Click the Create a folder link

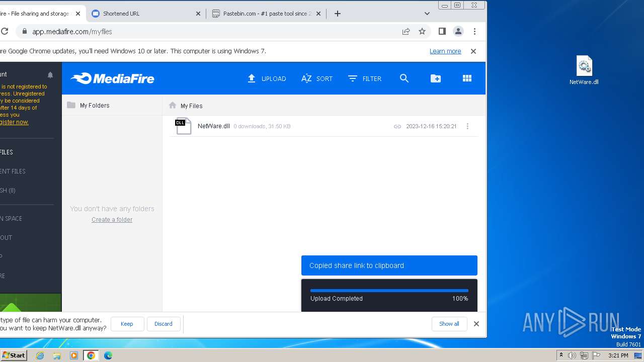112,220
